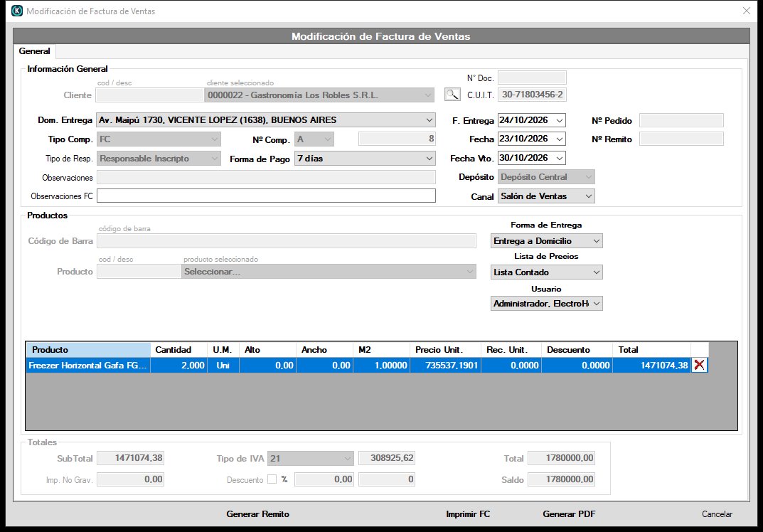Open the disabled Cliente selection dropdown

point(428,95)
